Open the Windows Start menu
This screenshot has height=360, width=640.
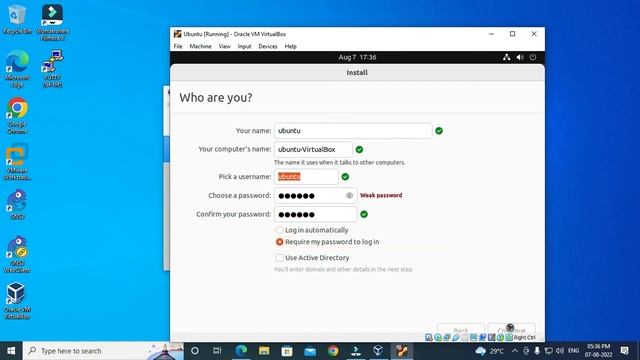click(11, 351)
